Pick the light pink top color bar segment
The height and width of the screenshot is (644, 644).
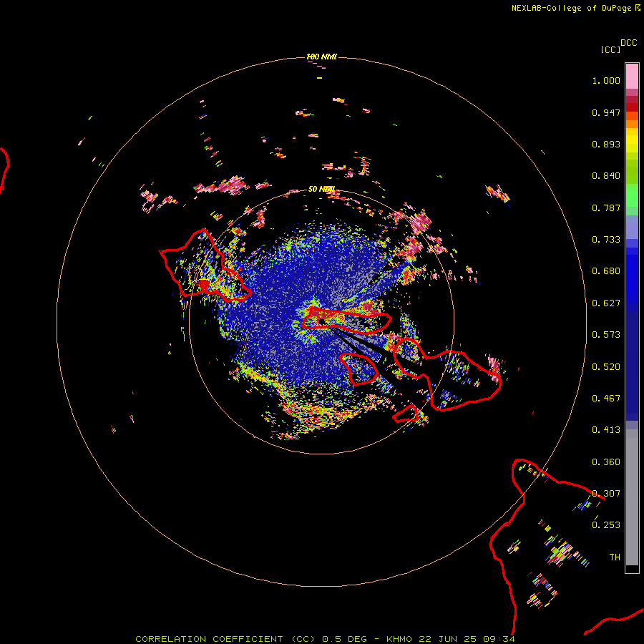[x=632, y=76]
